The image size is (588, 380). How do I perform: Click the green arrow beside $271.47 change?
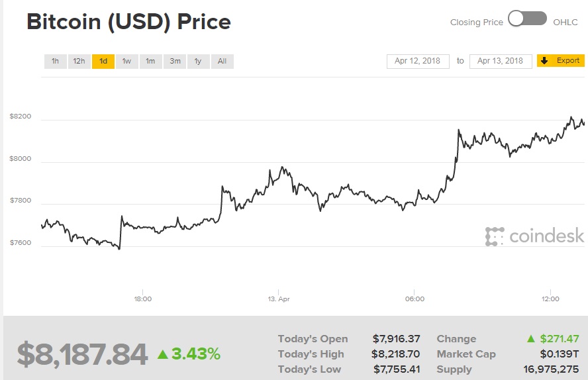coord(530,339)
